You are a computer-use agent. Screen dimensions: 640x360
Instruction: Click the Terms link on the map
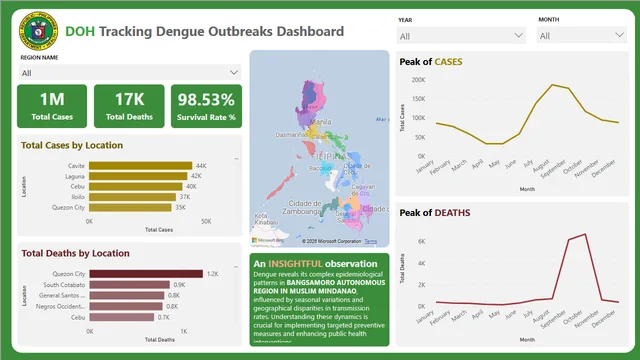point(371,241)
